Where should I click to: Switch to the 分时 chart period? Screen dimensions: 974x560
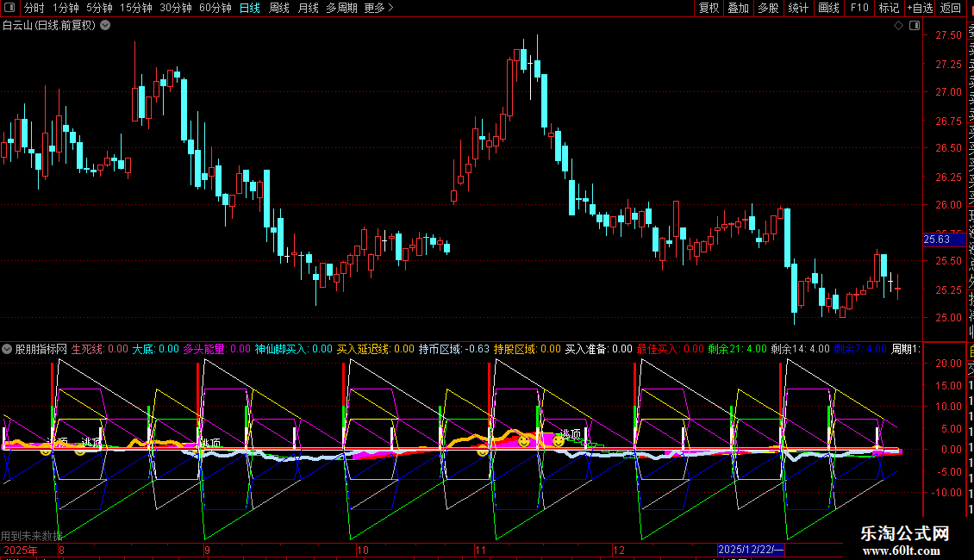point(34,8)
